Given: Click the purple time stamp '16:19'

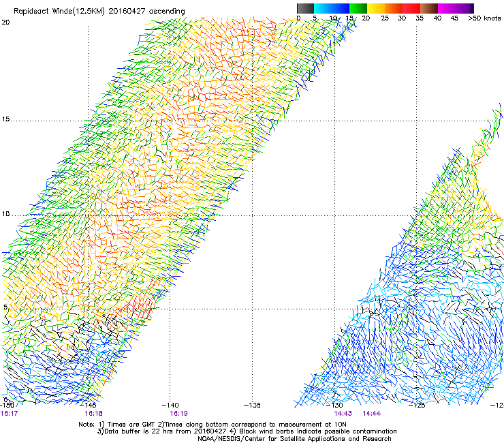Looking at the screenshot, I should tap(178, 414).
